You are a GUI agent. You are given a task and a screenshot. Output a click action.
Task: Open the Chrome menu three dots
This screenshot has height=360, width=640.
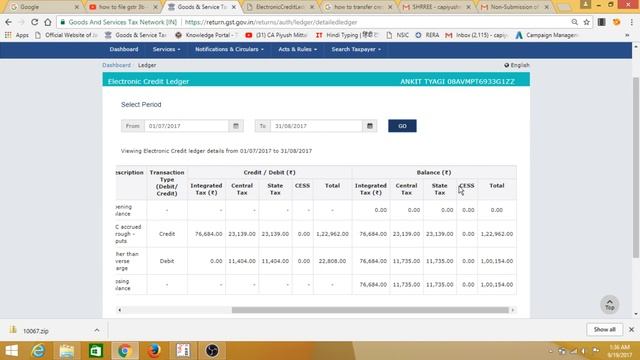point(631,22)
